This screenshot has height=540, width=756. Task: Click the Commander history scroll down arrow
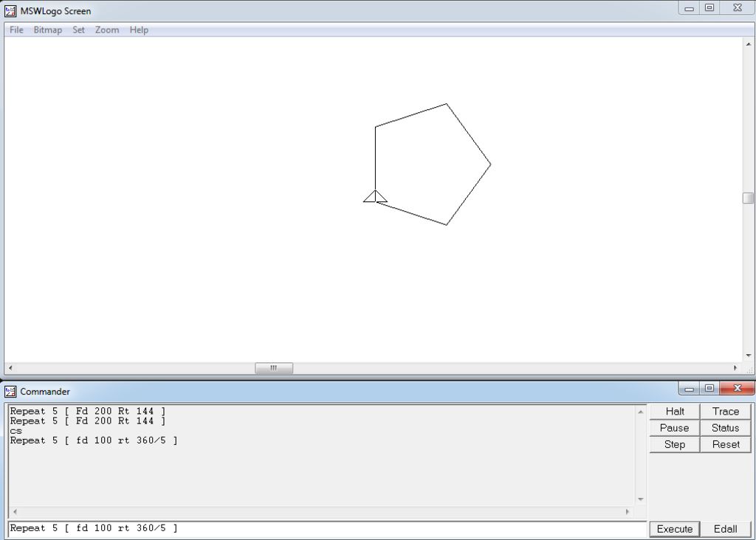[640, 499]
